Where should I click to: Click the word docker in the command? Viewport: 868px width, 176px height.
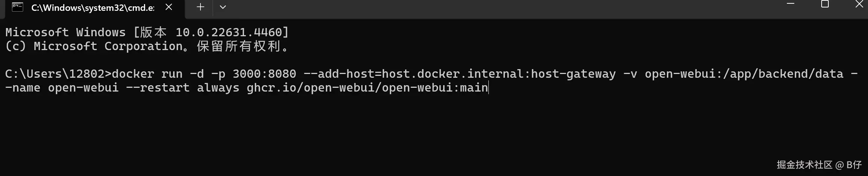click(133, 74)
